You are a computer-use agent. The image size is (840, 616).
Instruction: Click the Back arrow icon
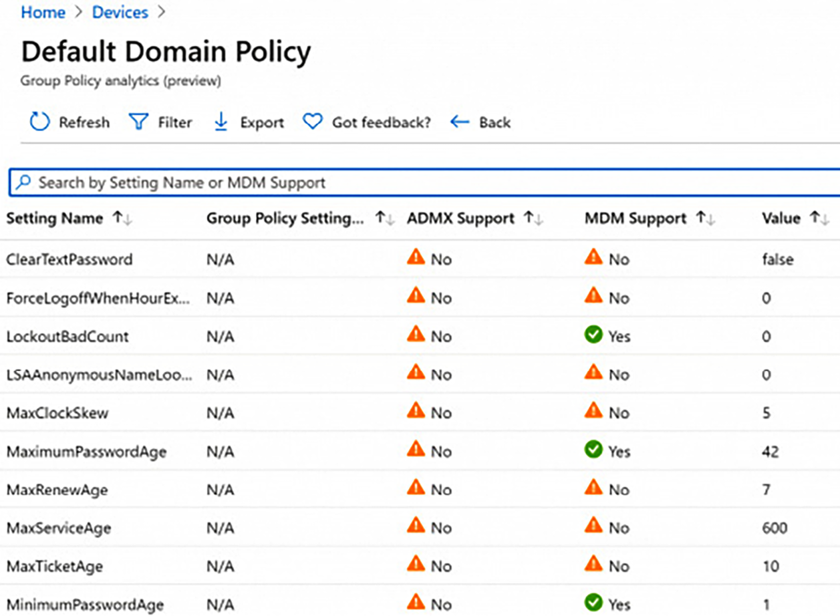pyautogui.click(x=458, y=122)
